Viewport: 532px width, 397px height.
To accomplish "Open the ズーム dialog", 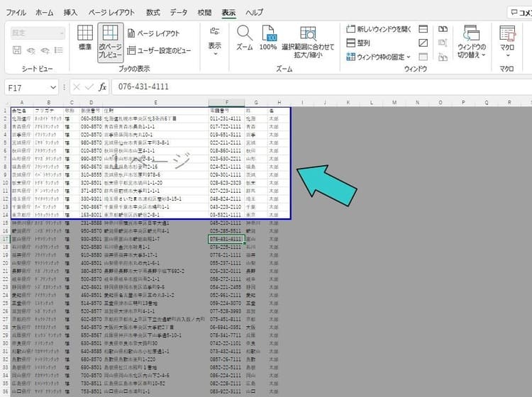I will pos(244,38).
